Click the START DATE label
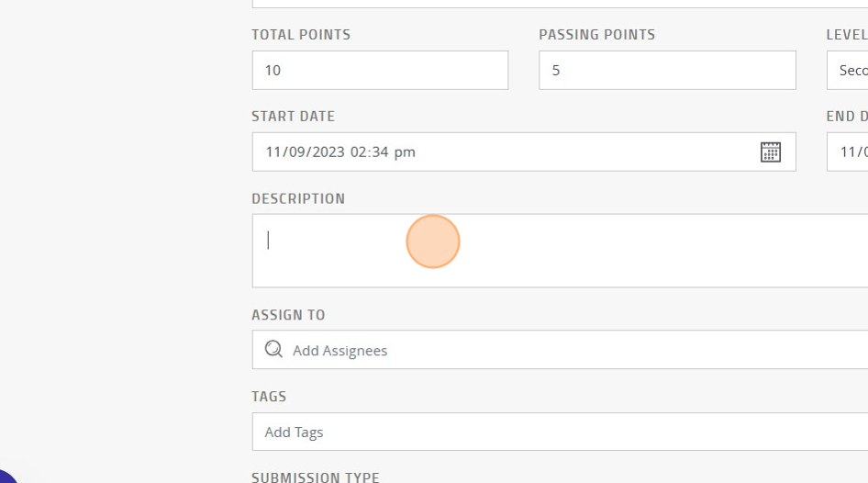 tap(293, 117)
